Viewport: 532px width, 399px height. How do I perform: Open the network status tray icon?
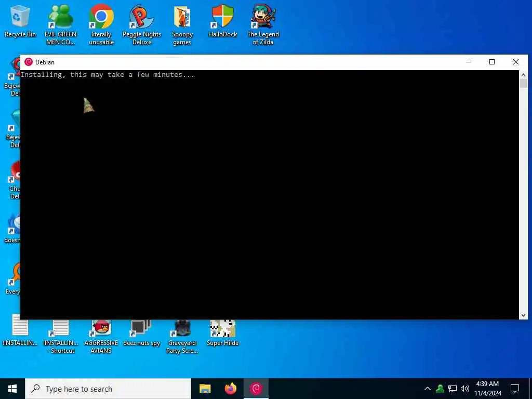(x=453, y=389)
